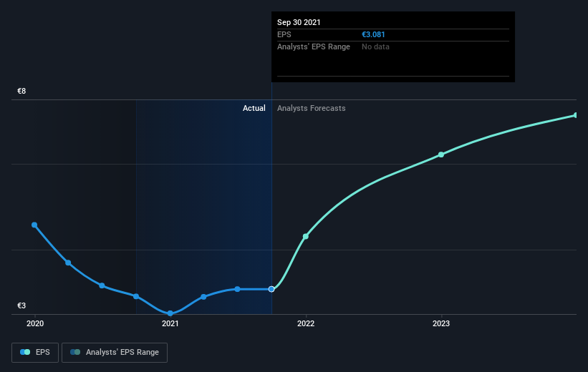
Task: Click the Actual section label
Action: (x=254, y=108)
